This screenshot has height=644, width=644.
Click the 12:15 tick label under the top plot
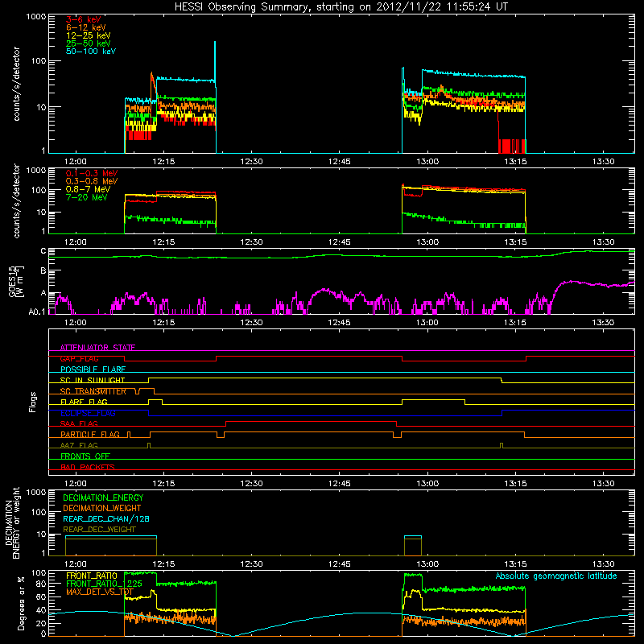tap(163, 162)
